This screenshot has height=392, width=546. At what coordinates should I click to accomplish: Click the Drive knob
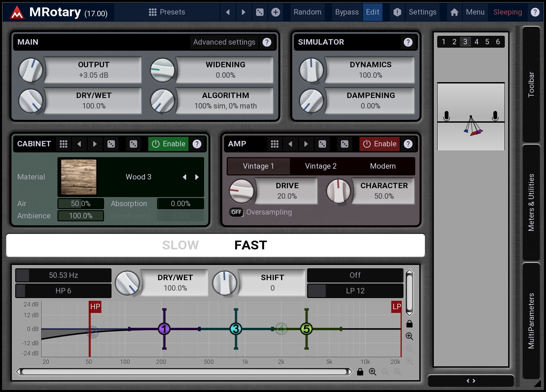241,191
